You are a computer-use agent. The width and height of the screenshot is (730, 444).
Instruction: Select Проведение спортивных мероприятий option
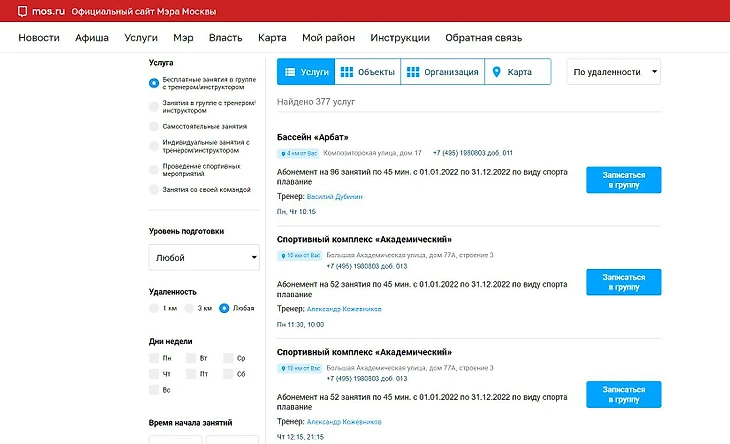(x=154, y=170)
